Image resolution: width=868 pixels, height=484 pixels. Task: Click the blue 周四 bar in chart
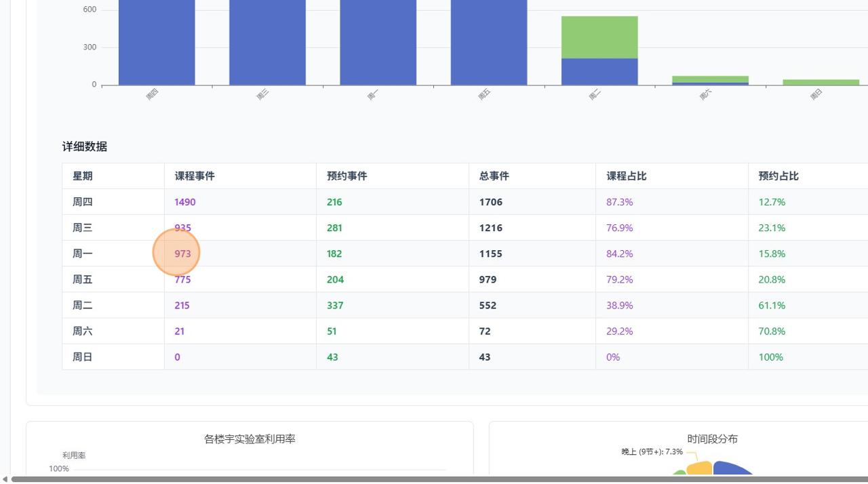point(157,42)
